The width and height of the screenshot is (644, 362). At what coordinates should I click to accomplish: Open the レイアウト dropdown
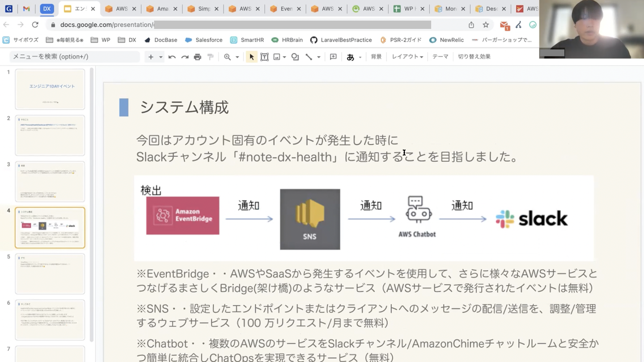[407, 57]
